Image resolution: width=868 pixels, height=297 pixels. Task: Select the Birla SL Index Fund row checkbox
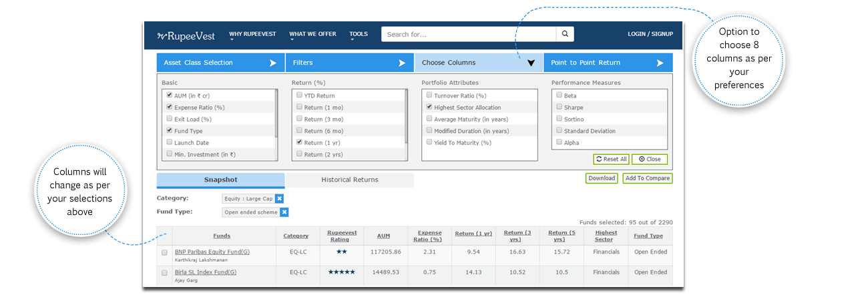click(164, 273)
